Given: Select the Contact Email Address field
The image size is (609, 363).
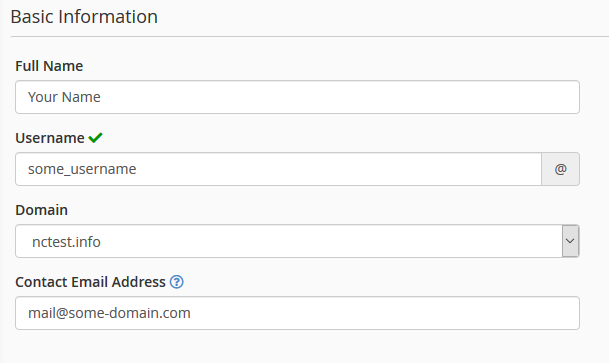Looking at the screenshot, I should (x=298, y=313).
